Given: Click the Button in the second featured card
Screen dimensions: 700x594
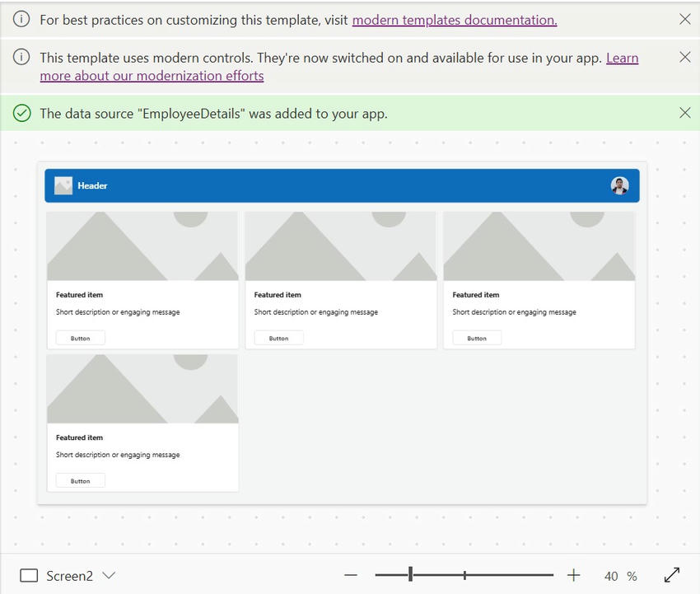Looking at the screenshot, I should click(278, 338).
